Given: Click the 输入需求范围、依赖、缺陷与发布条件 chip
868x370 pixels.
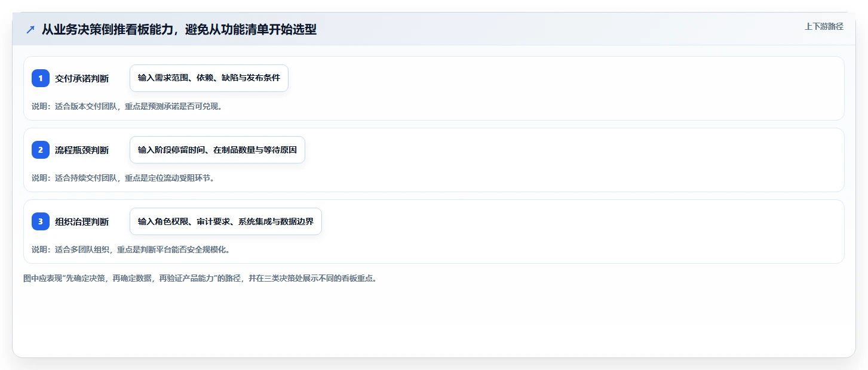Looking at the screenshot, I should point(209,78).
